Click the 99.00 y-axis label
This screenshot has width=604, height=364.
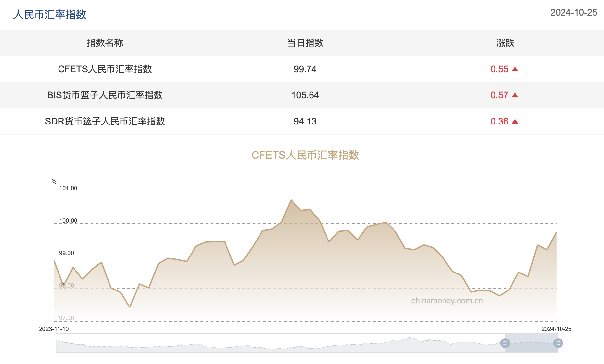tap(66, 253)
